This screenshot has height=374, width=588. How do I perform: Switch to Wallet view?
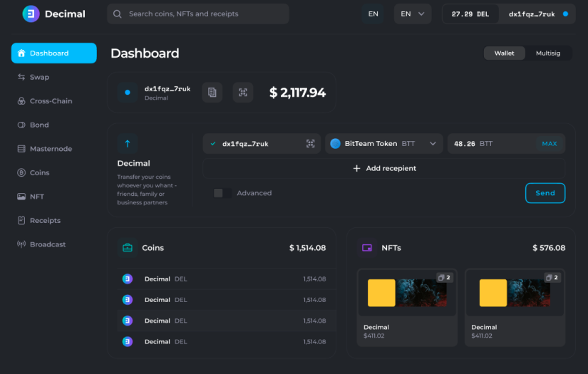(505, 53)
